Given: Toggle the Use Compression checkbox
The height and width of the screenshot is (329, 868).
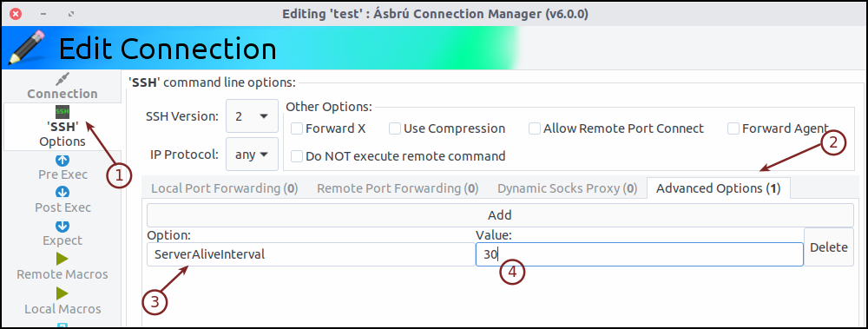Looking at the screenshot, I should (x=395, y=128).
